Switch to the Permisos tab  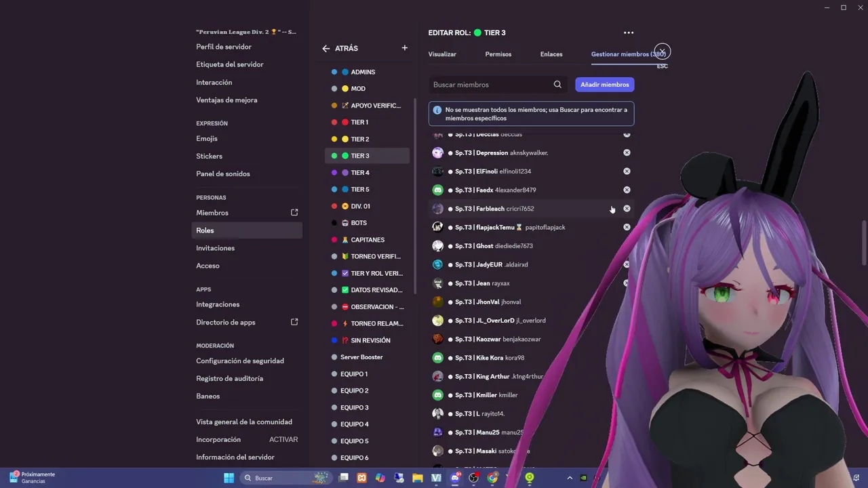pyautogui.click(x=498, y=54)
